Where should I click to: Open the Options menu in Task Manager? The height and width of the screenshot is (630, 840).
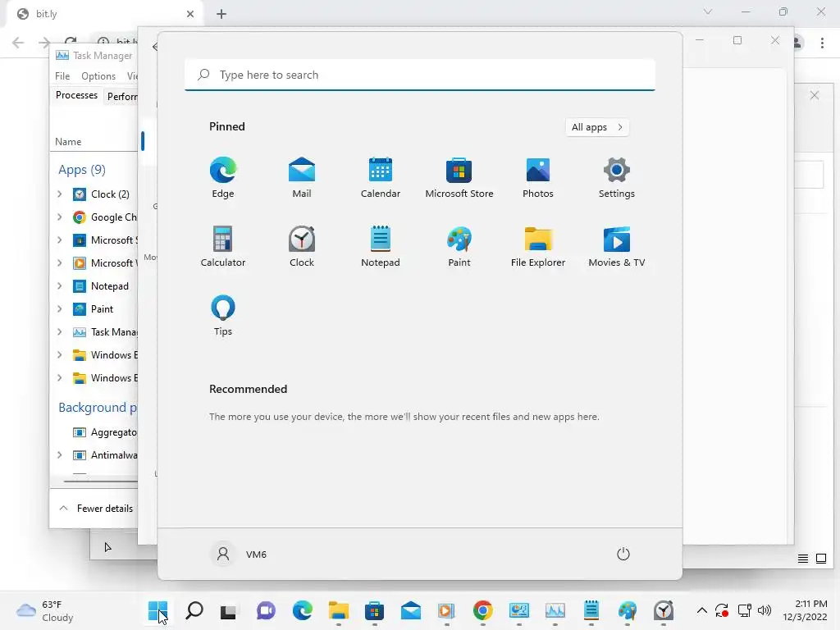click(x=98, y=76)
